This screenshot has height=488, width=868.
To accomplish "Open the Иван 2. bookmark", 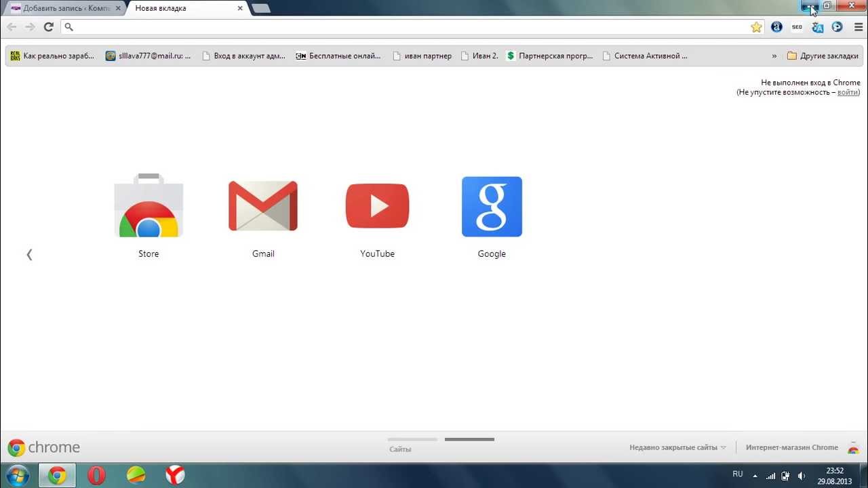I will pos(479,56).
